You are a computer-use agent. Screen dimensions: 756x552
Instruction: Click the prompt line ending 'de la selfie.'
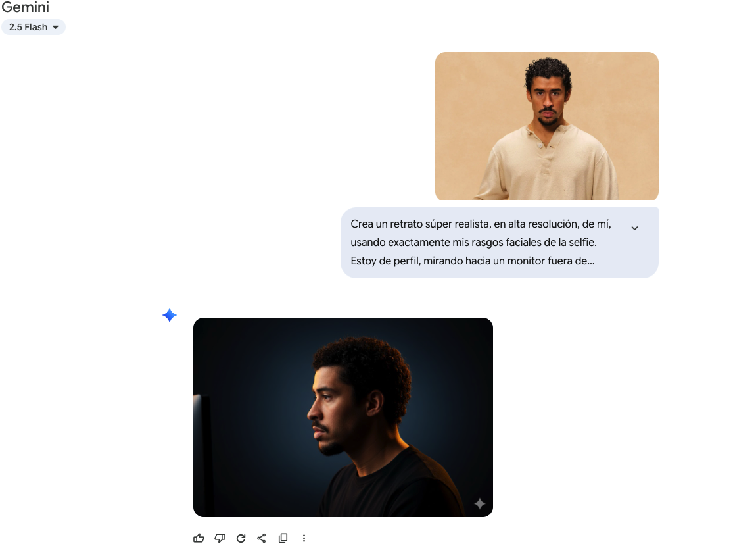(x=473, y=243)
